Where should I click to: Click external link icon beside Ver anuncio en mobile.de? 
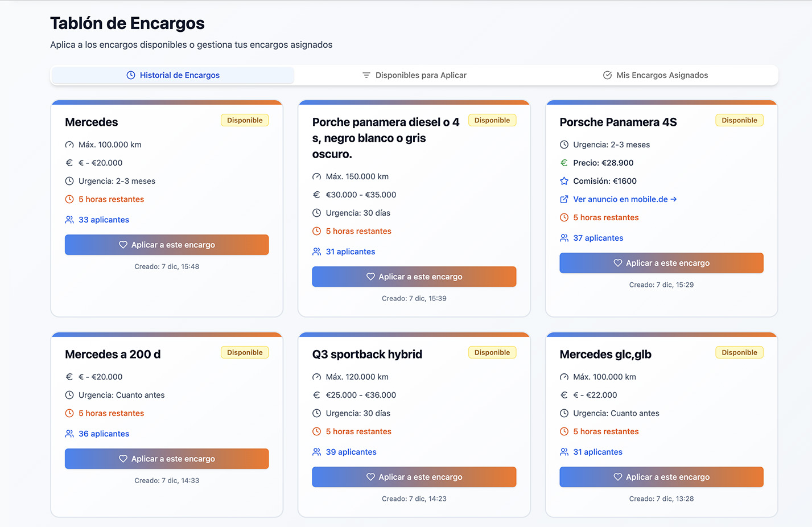pos(564,199)
